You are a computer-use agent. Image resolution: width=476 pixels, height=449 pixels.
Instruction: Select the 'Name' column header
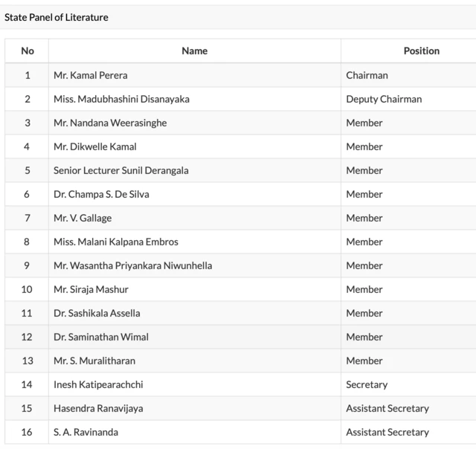[194, 51]
